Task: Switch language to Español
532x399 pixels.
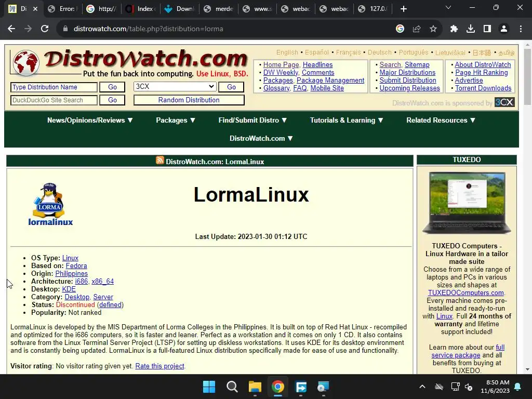Action: click(316, 52)
